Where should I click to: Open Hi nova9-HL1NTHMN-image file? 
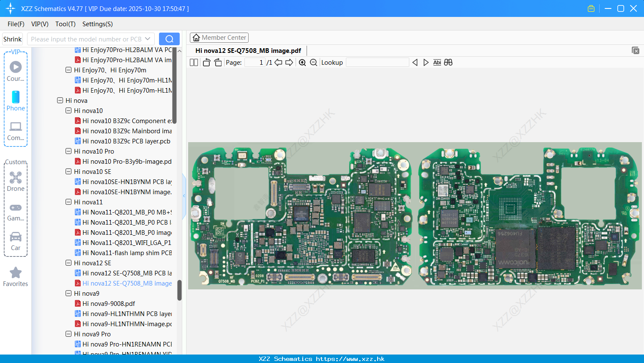point(123,324)
